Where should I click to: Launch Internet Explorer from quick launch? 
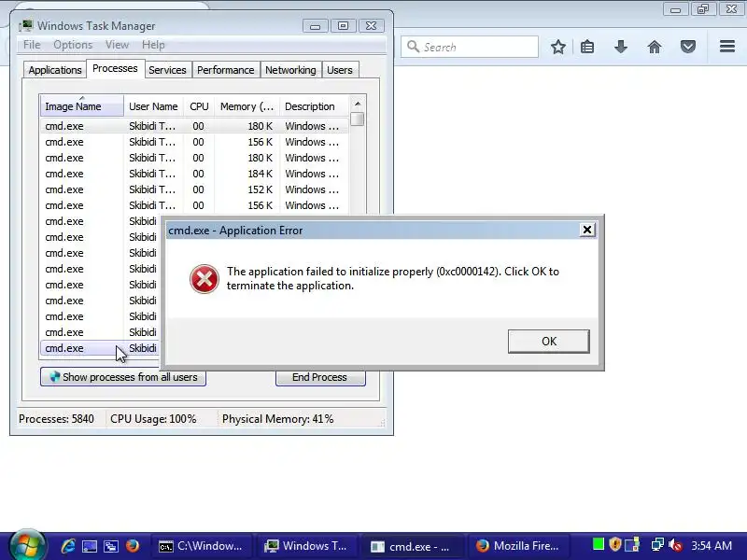67,546
